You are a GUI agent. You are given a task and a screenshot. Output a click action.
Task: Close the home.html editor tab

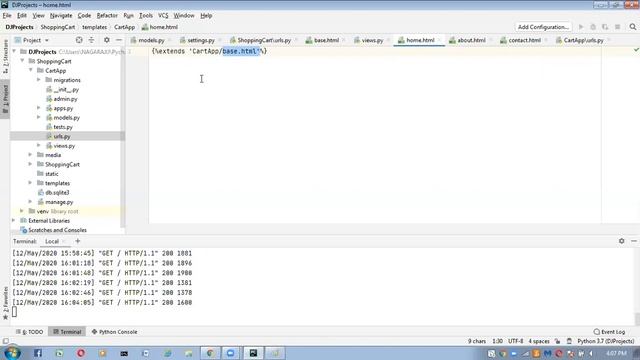(439, 40)
